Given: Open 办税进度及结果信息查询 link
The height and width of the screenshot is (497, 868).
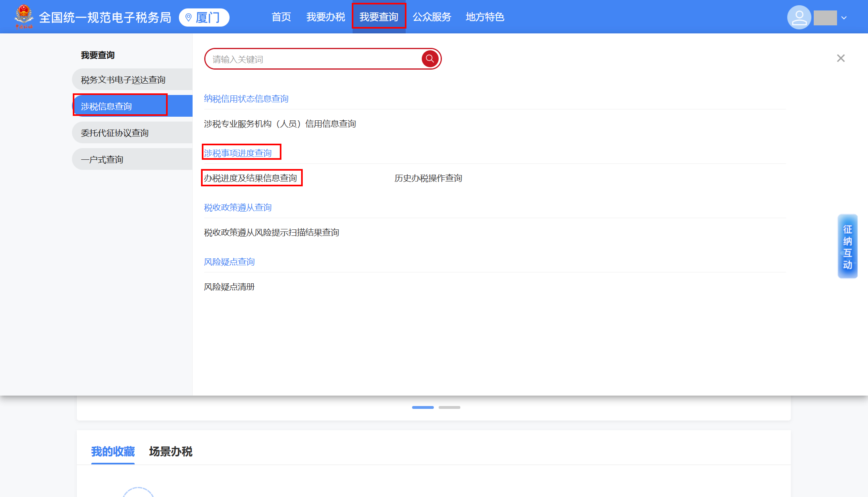Looking at the screenshot, I should (x=250, y=178).
